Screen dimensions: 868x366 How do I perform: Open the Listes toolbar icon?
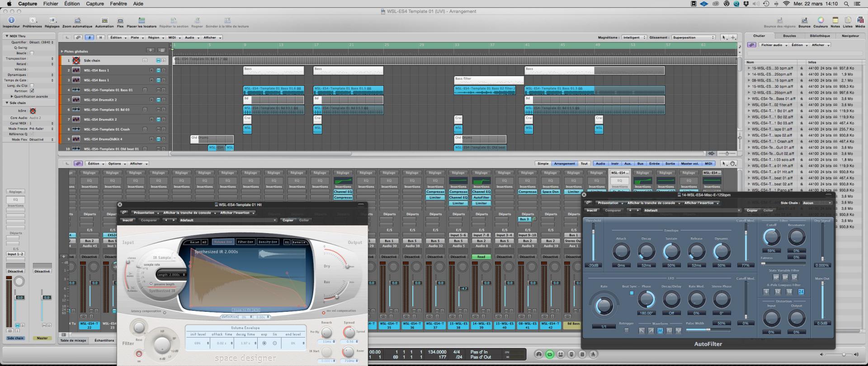848,20
